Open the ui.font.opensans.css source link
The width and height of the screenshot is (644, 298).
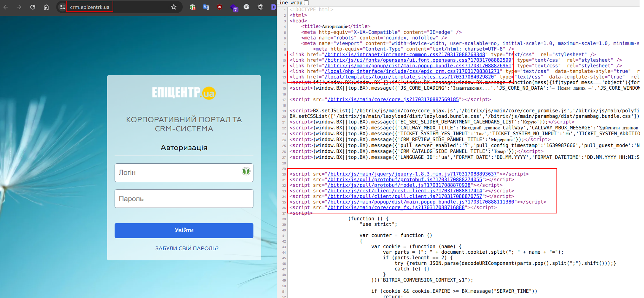[x=418, y=60]
